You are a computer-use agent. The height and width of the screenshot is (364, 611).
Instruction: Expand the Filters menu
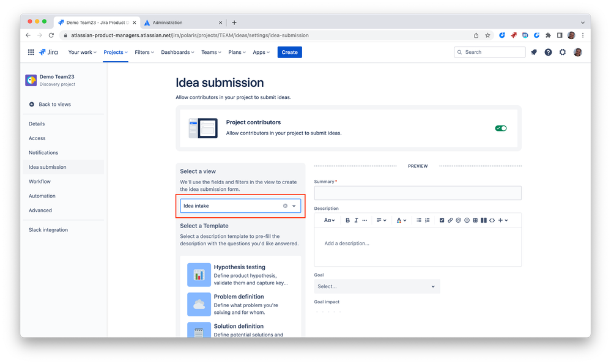(144, 52)
